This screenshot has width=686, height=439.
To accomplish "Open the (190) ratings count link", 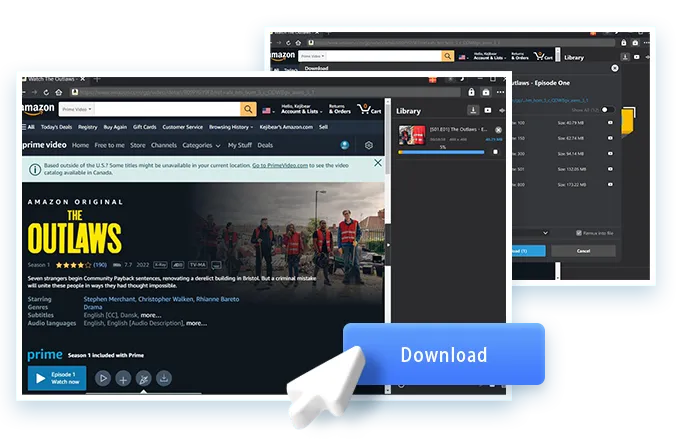I will point(100,265).
